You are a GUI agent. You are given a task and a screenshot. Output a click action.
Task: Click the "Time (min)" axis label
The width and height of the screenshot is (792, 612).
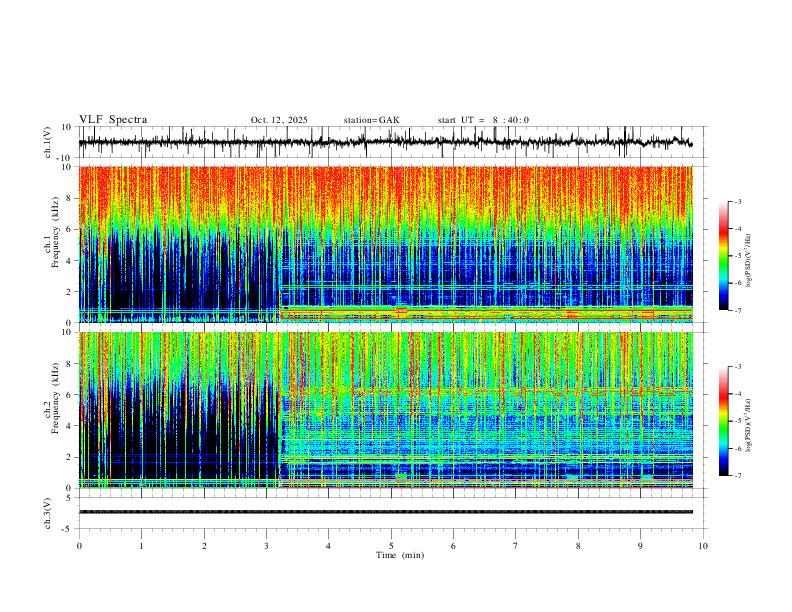point(400,555)
